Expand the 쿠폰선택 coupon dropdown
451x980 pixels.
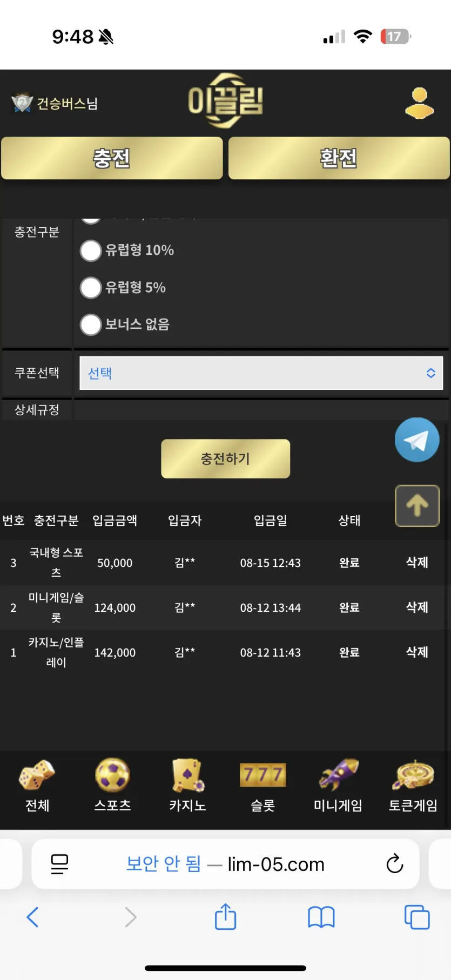(261, 373)
